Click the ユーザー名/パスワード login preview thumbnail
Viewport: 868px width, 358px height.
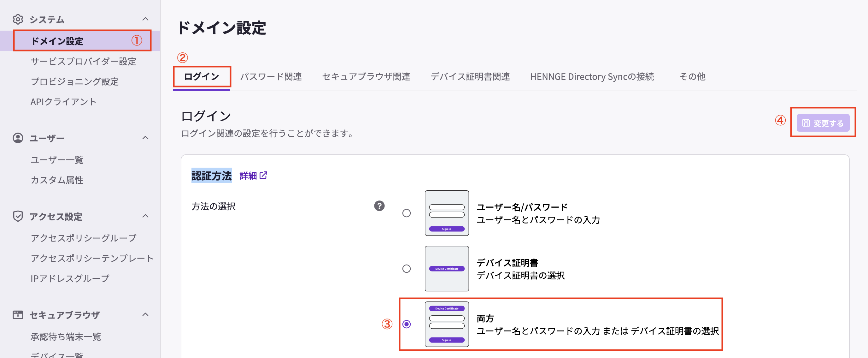[x=447, y=213]
